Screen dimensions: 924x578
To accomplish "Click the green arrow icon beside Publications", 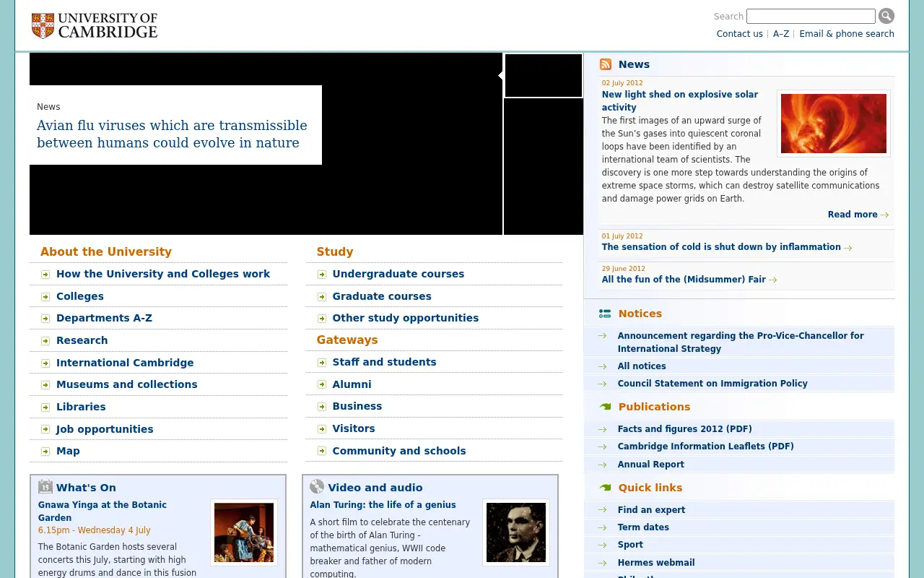I will [x=605, y=407].
